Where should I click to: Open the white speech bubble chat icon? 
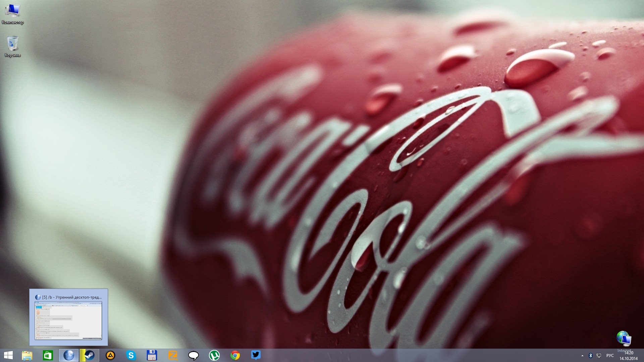[194, 355]
